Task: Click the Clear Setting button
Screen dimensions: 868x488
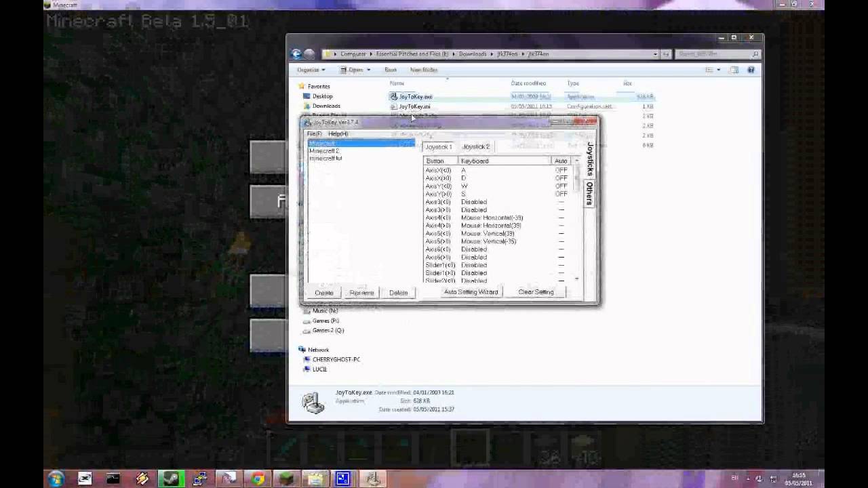Action: [536, 292]
